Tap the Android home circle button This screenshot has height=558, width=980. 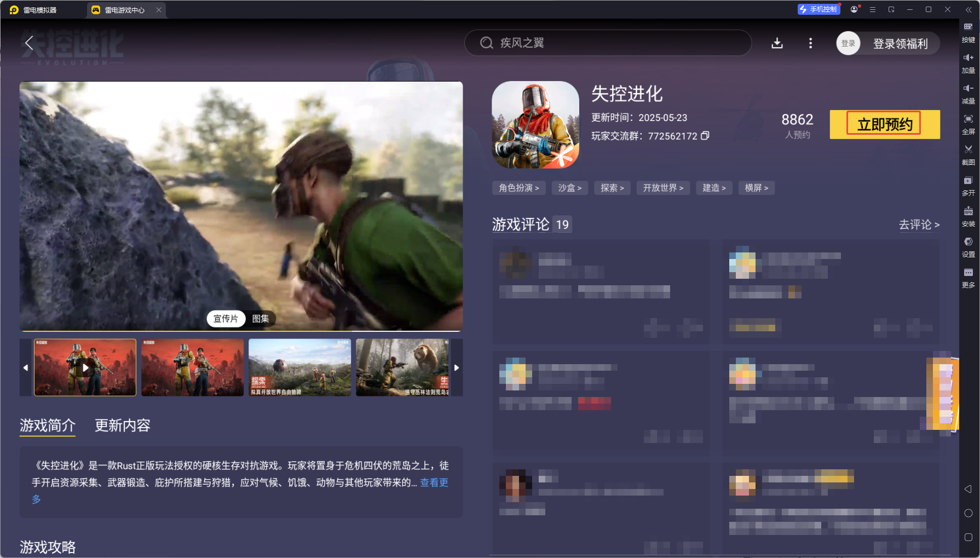click(x=968, y=513)
